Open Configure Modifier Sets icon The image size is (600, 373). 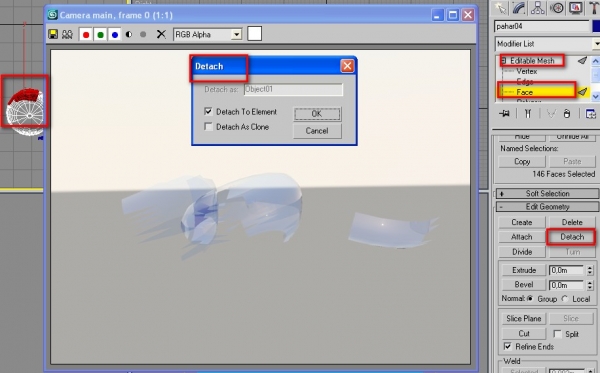[590, 113]
